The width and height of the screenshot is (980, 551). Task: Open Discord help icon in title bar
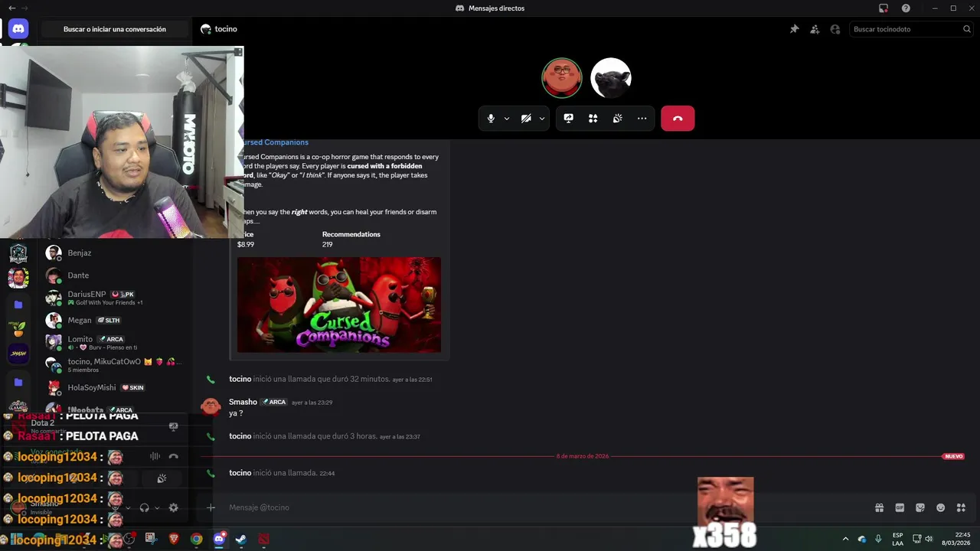coord(906,8)
